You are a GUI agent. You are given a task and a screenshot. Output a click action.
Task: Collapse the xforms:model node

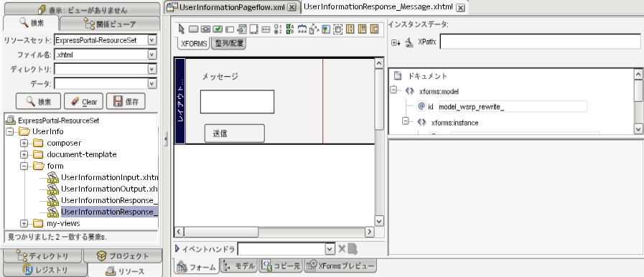click(x=393, y=90)
